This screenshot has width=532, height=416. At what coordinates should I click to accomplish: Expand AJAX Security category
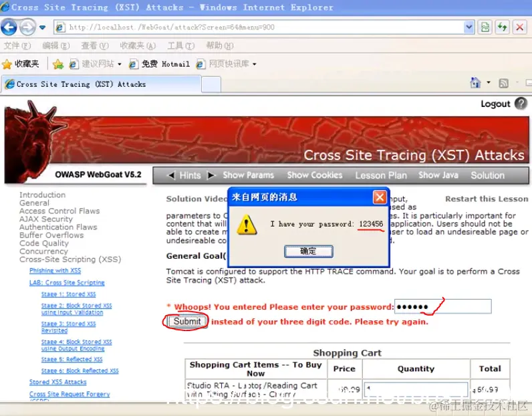[46, 219]
